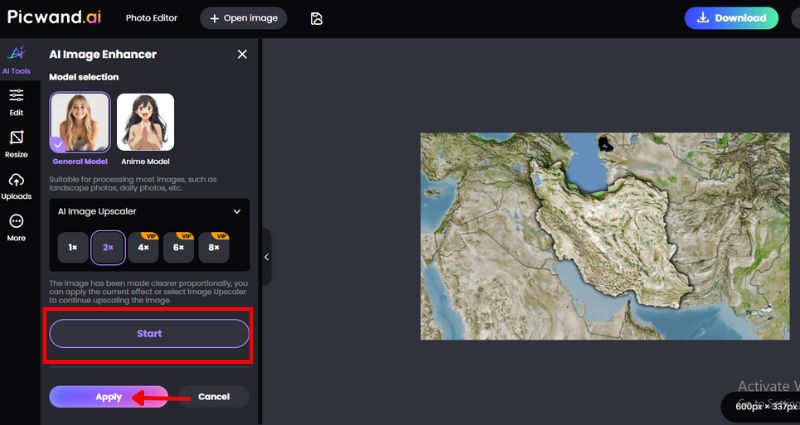Choose 1x upscale factor
The height and width of the screenshot is (425, 800).
click(72, 246)
